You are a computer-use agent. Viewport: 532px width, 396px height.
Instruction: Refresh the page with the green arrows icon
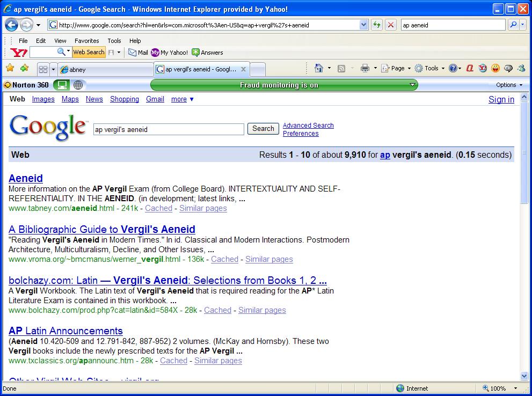(377, 25)
